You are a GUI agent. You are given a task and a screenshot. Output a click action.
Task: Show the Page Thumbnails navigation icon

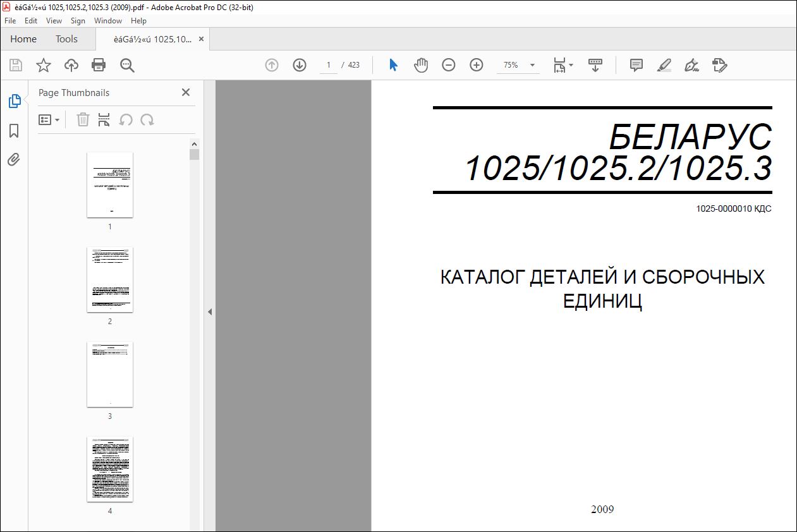14,101
